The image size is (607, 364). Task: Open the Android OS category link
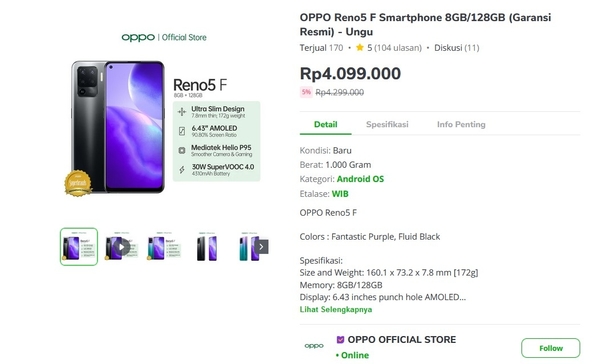tap(360, 179)
